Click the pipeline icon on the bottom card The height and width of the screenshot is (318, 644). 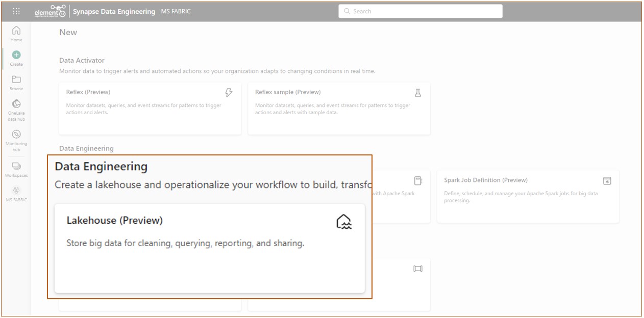[x=417, y=269]
